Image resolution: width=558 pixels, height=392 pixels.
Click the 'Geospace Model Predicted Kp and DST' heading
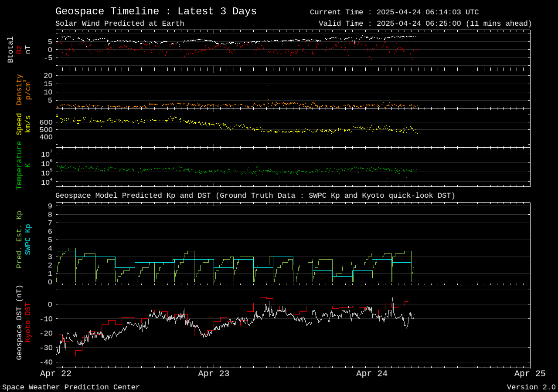(x=255, y=196)
